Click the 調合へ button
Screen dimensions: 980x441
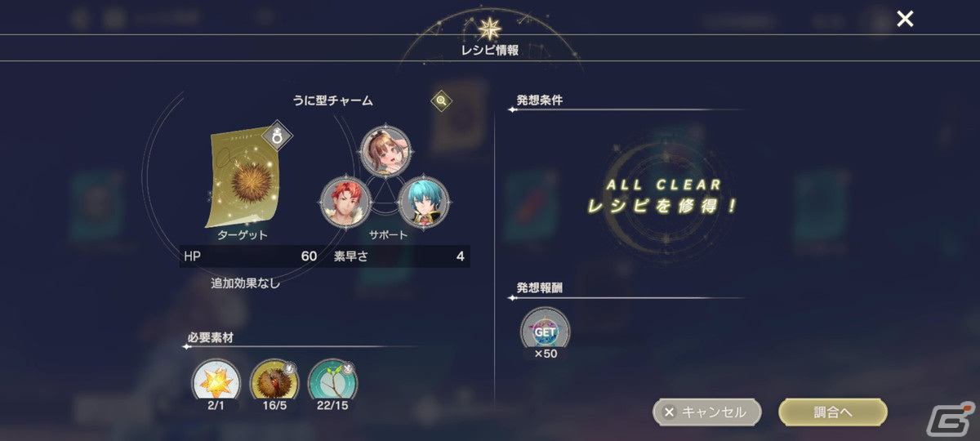(x=833, y=412)
